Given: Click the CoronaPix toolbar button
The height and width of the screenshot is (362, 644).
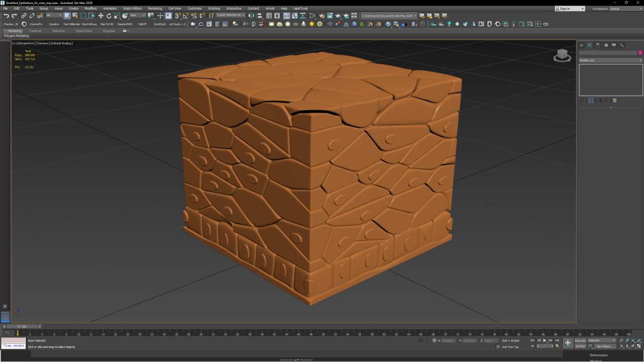Looking at the screenshot, I should tap(36, 24).
